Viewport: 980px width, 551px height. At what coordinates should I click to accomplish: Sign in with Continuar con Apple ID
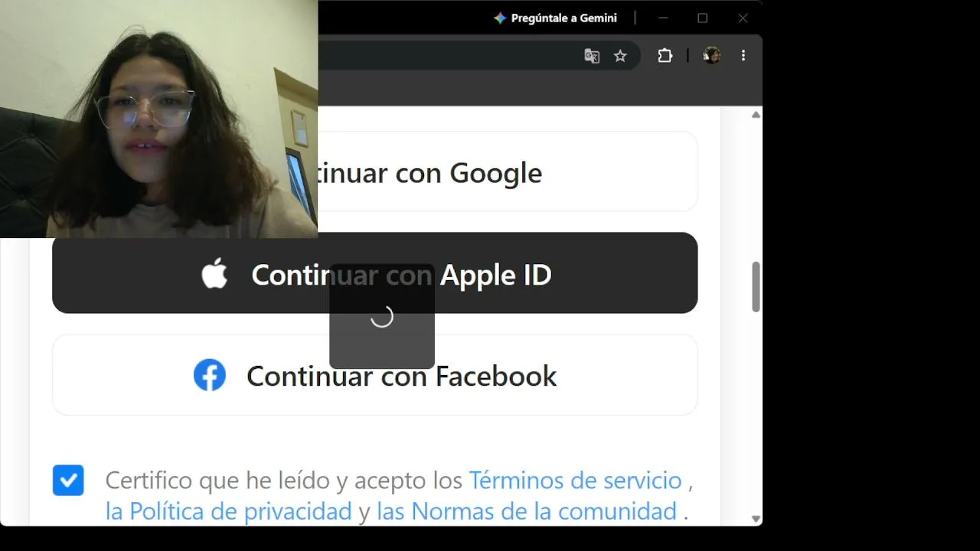click(x=375, y=273)
